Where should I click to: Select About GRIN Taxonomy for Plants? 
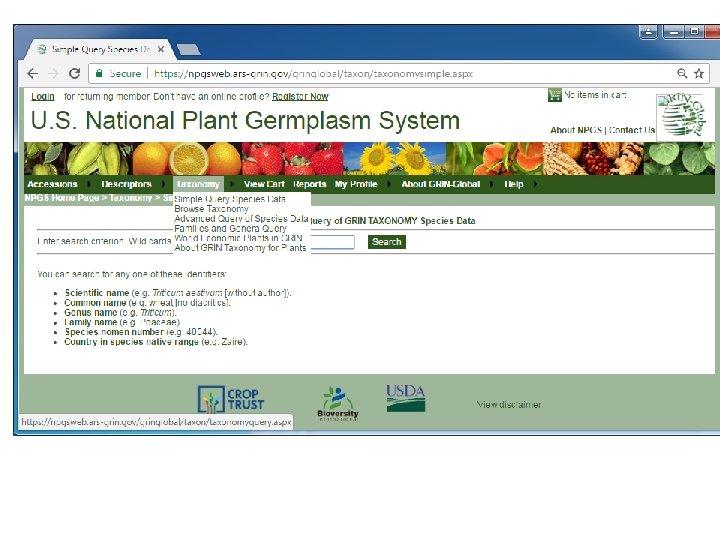click(240, 248)
